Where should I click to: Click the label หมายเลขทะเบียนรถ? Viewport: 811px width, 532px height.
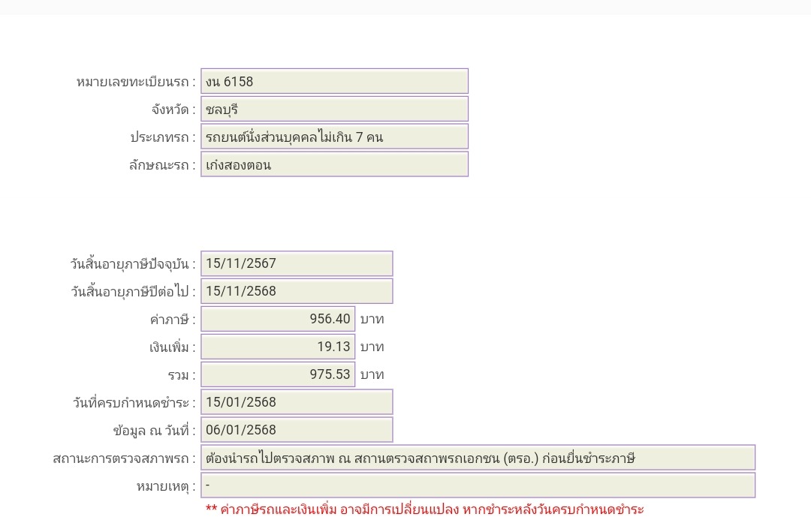pos(136,83)
